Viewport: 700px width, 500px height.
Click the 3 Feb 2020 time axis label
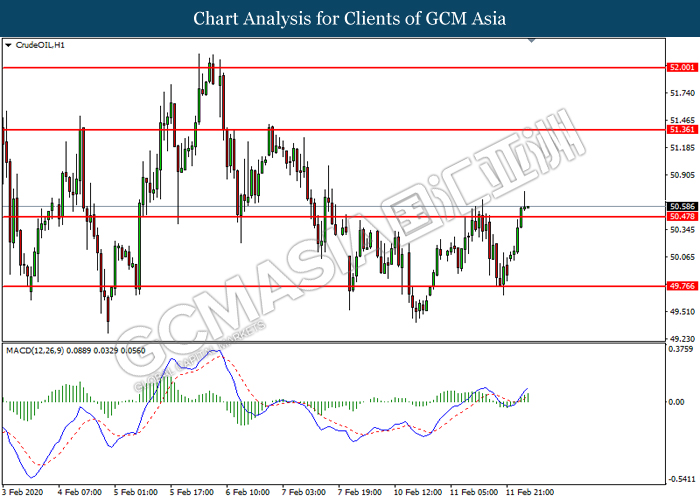click(23, 492)
